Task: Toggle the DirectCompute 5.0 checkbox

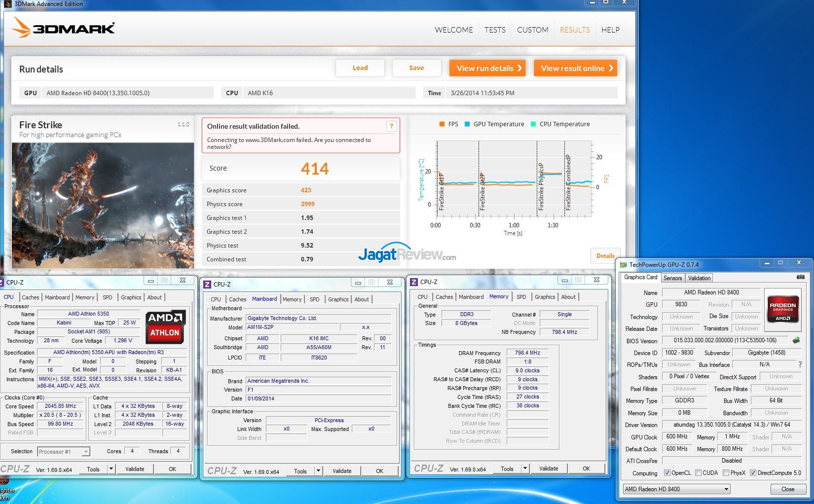Action: coord(753,473)
